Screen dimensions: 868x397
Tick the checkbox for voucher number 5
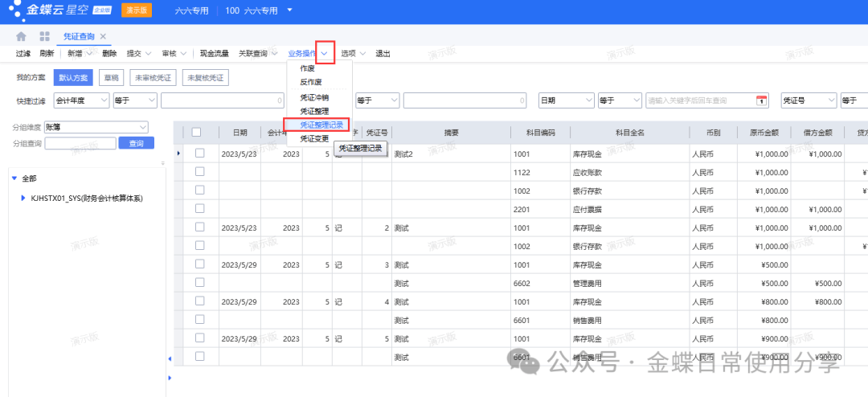pyautogui.click(x=200, y=339)
